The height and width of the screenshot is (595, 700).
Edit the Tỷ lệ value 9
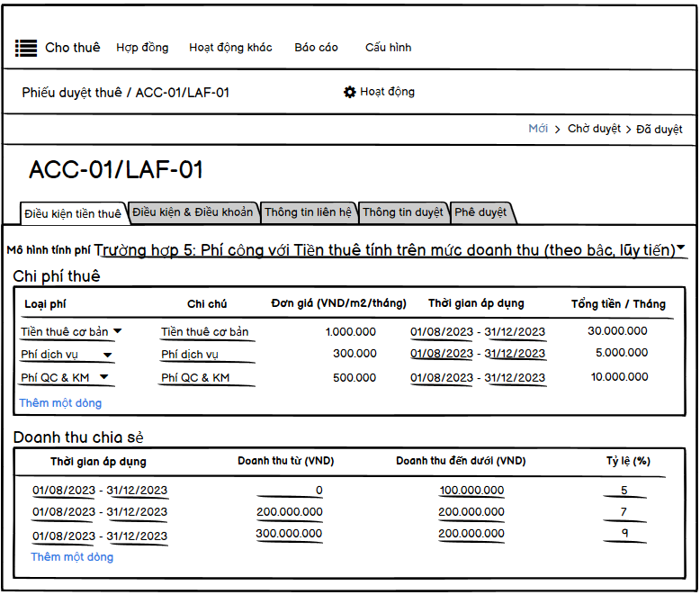tap(624, 534)
